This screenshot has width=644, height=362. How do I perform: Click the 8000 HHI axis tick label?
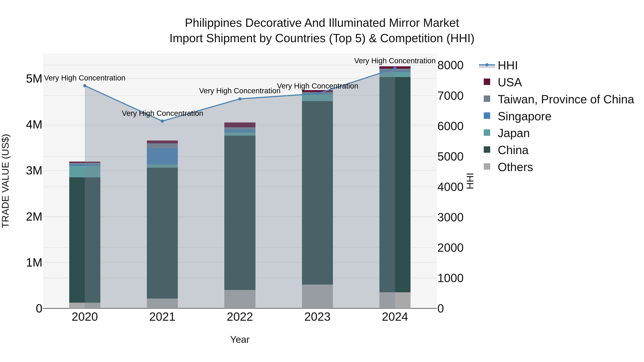[450, 65]
